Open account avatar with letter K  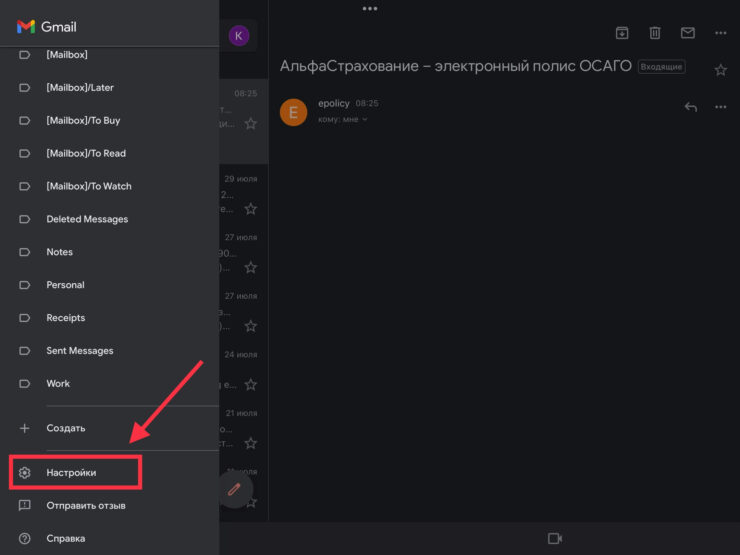tap(238, 36)
